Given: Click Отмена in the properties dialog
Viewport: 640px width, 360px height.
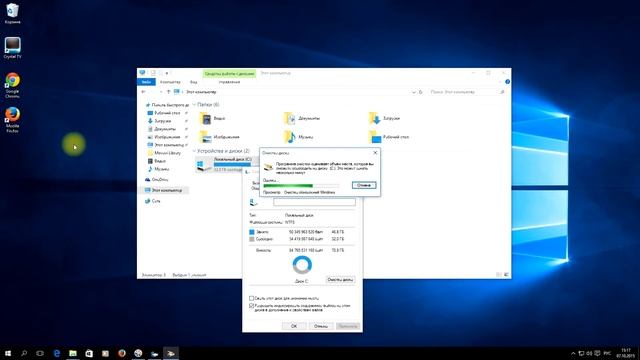Looking at the screenshot, I should [321, 326].
